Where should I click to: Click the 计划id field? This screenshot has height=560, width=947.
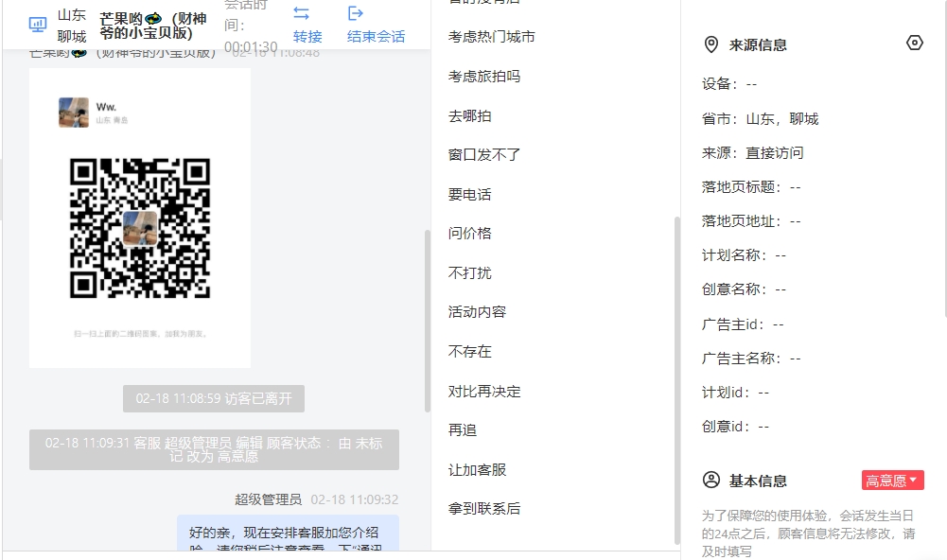tap(736, 393)
